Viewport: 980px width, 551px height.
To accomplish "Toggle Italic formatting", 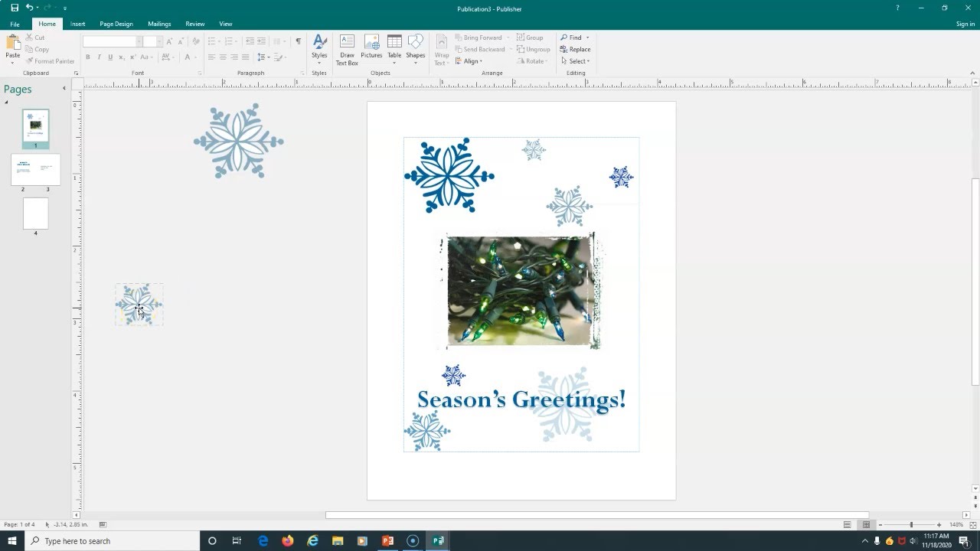I will coord(99,57).
